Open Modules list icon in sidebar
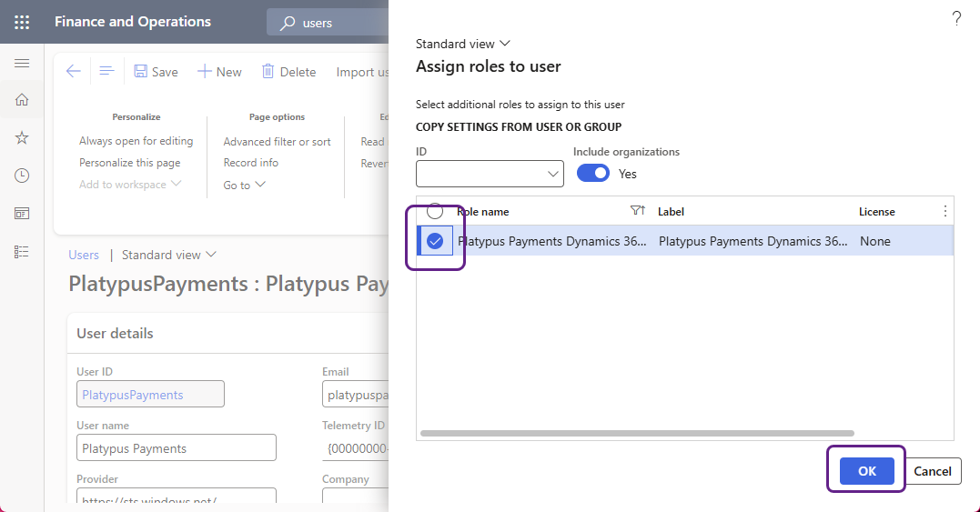This screenshot has width=980, height=512. pyautogui.click(x=22, y=251)
